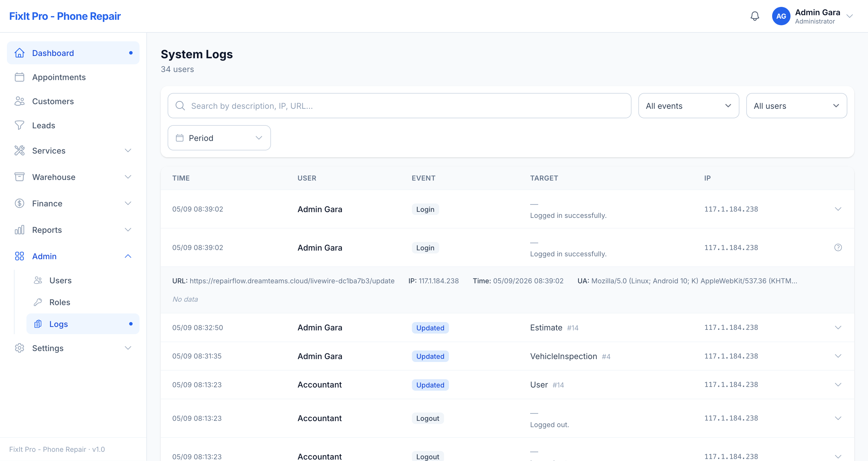Open Customers in the sidebar

pos(73,101)
